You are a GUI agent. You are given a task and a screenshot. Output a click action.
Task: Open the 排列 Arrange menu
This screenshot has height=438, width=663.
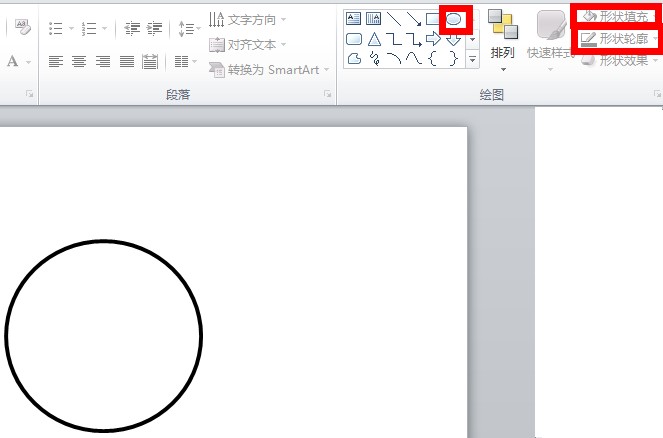pos(502,40)
